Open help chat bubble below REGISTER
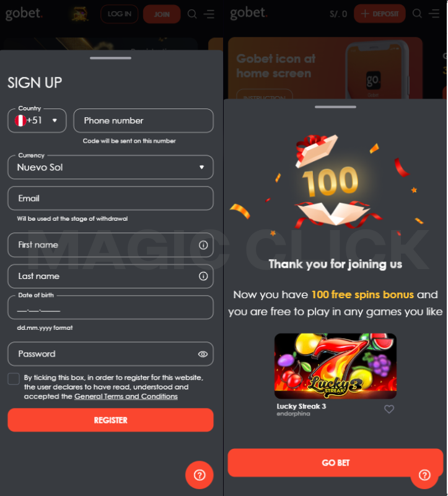 point(200,475)
